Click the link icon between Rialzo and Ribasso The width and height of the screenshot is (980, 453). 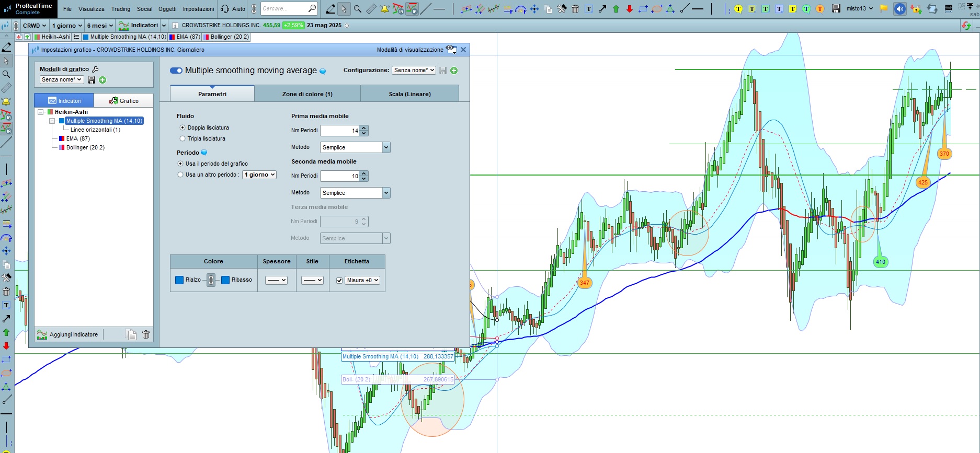211,280
